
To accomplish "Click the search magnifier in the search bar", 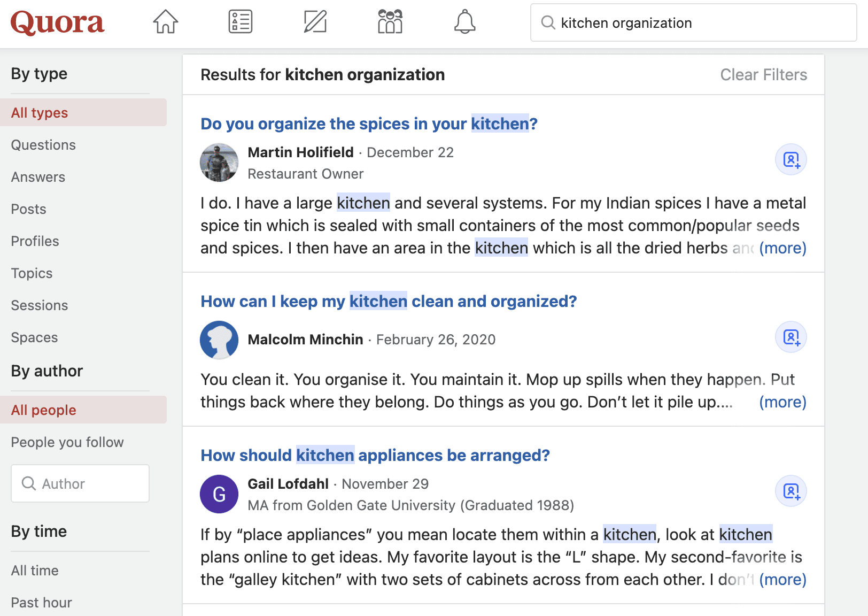I will (x=548, y=22).
